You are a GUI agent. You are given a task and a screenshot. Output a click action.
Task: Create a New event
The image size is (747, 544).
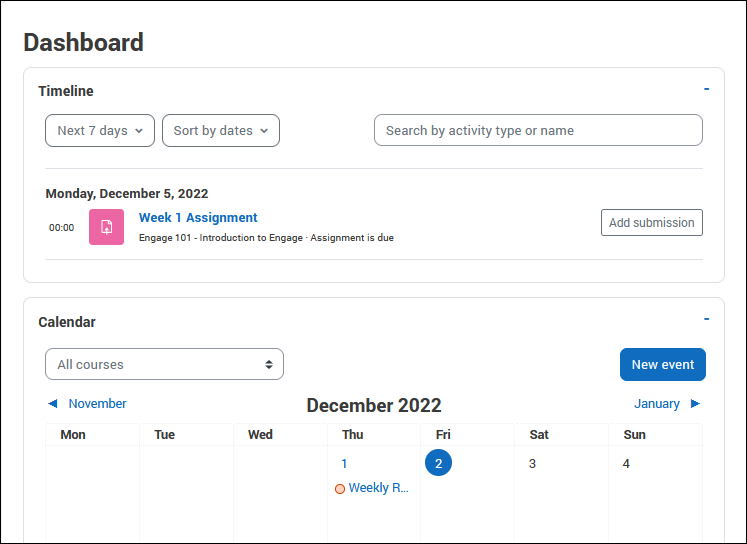tap(663, 364)
